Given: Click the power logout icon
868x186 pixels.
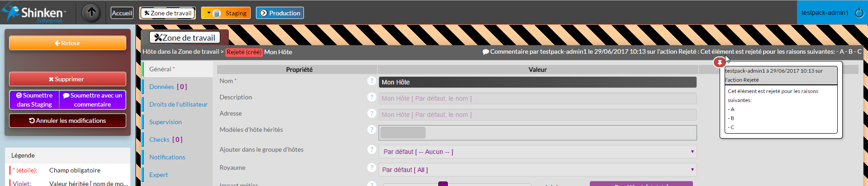Looking at the screenshot, I should pyautogui.click(x=859, y=13).
